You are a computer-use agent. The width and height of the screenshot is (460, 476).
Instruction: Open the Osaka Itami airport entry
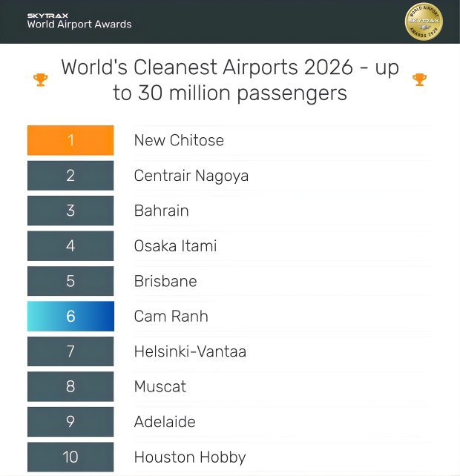tap(175, 245)
